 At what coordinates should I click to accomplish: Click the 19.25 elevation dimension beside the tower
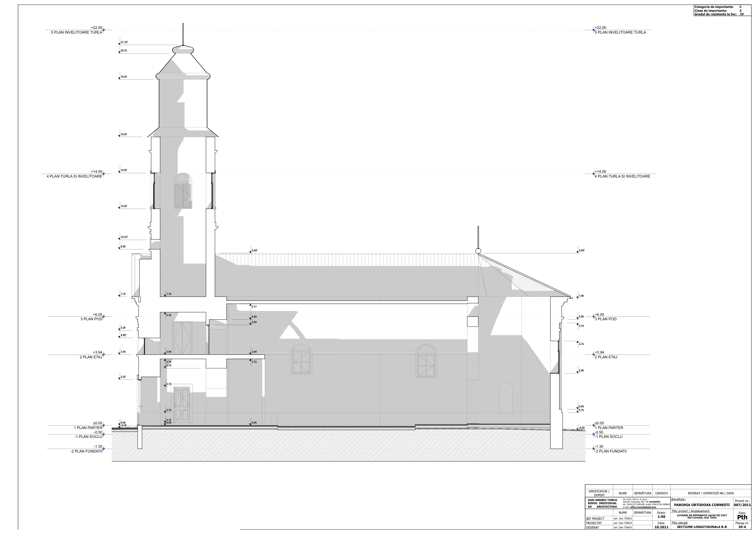point(124,77)
